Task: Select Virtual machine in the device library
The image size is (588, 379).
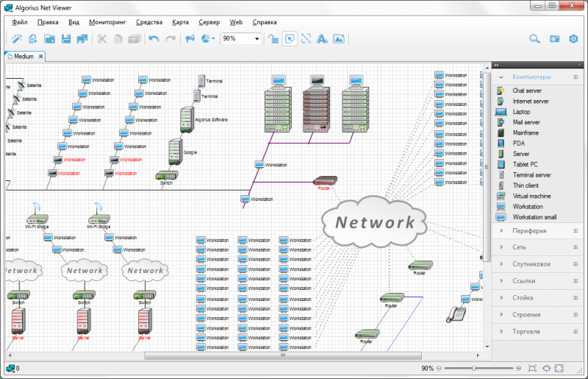Action: click(531, 196)
